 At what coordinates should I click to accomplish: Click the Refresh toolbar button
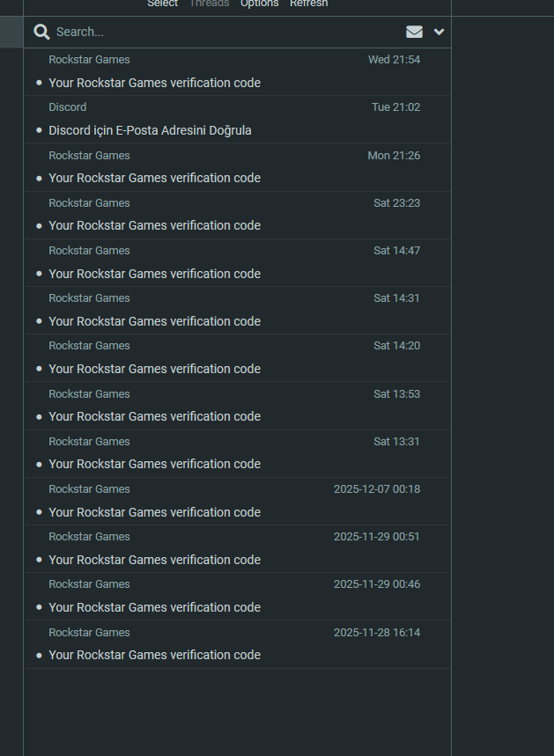(x=309, y=4)
